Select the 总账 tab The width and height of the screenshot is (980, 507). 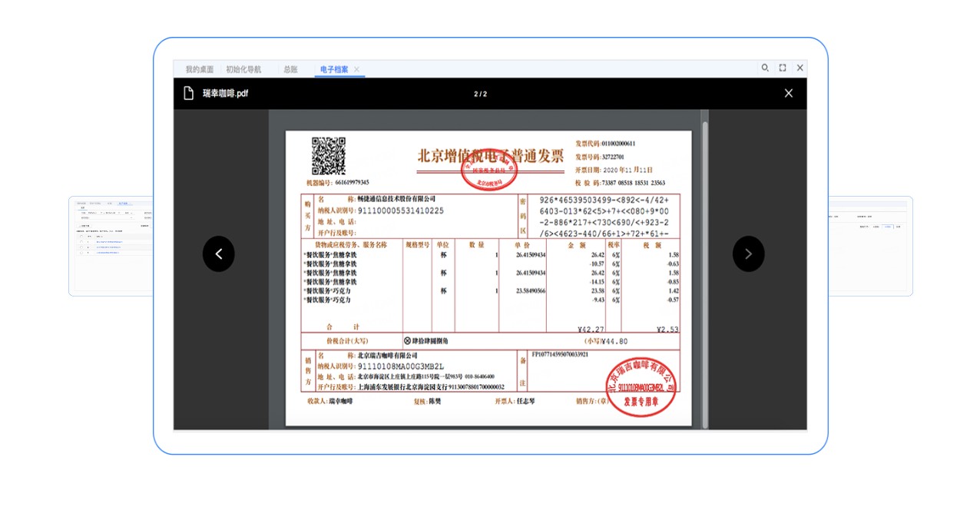click(290, 69)
